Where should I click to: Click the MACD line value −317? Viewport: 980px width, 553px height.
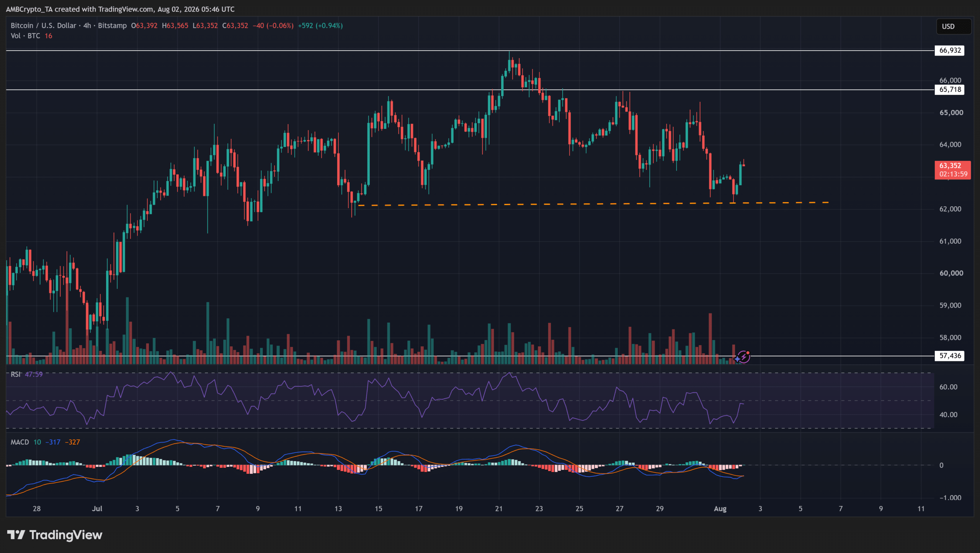[53, 442]
